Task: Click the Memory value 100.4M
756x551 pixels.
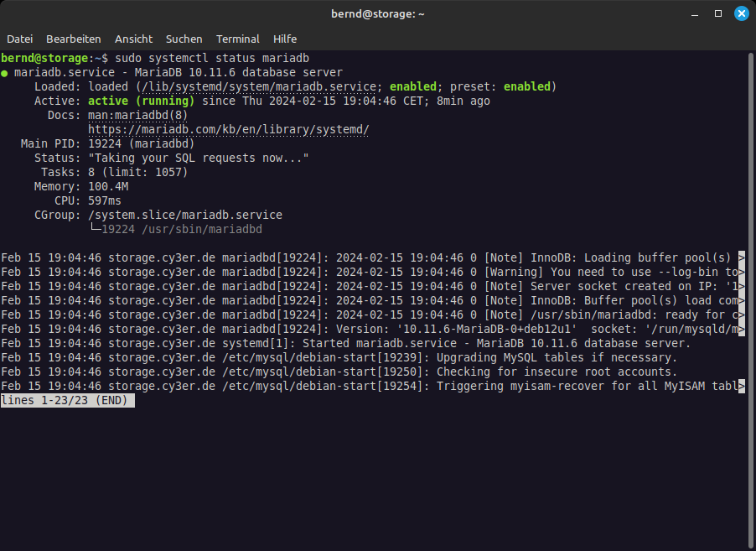Action: pyautogui.click(x=108, y=187)
